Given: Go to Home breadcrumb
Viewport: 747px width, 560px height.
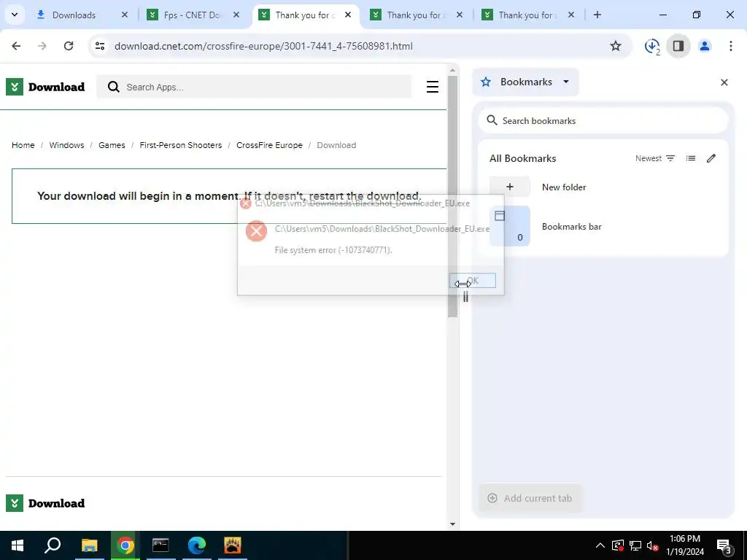Looking at the screenshot, I should tap(23, 145).
